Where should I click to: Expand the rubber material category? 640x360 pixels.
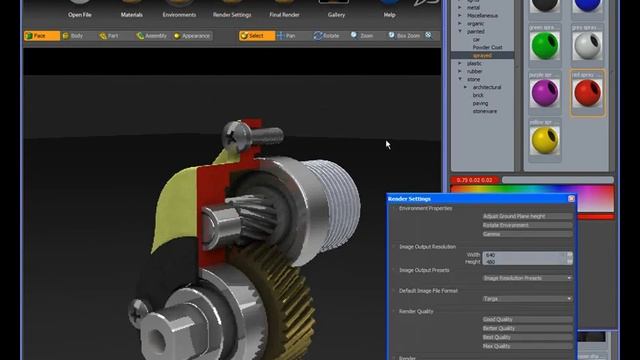click(460, 71)
